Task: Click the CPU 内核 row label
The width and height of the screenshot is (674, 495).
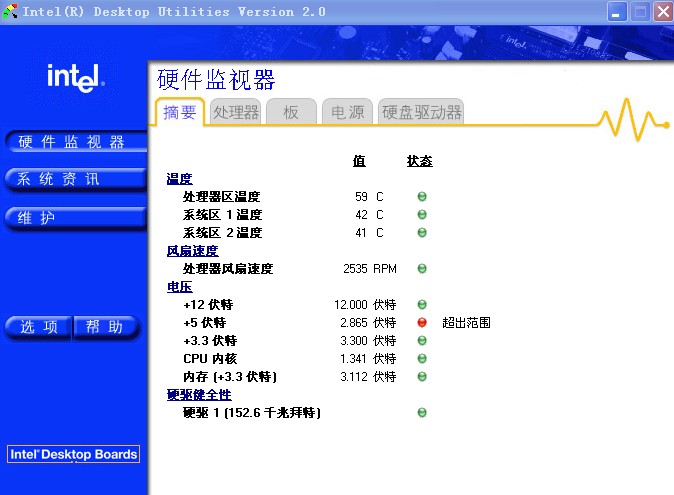Action: [x=210, y=359]
